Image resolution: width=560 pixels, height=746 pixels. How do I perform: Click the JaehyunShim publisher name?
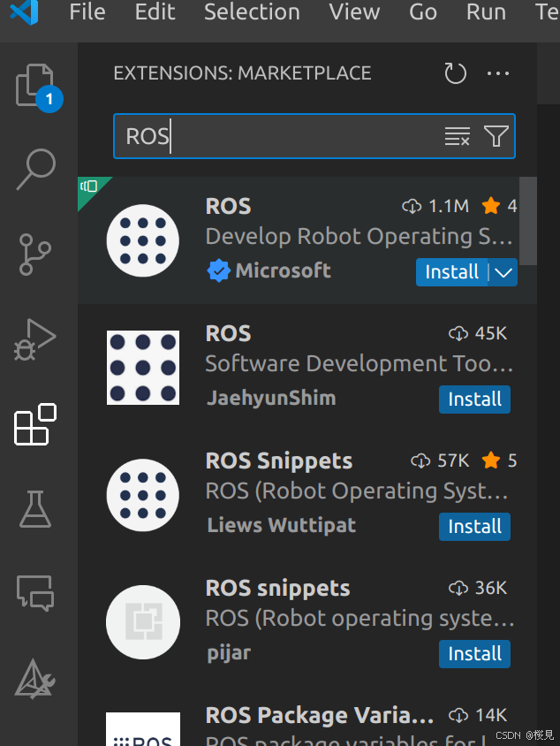(x=271, y=399)
